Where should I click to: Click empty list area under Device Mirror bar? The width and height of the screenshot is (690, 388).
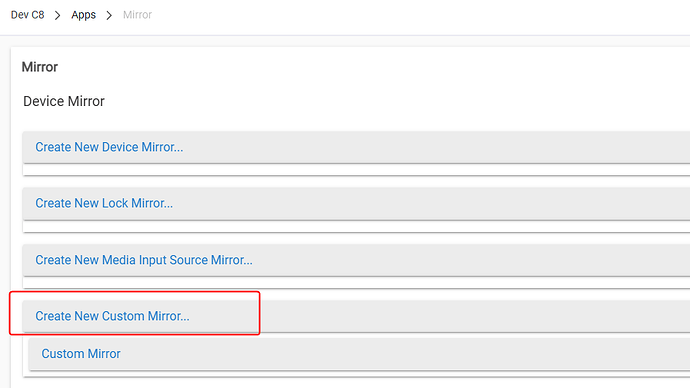click(356, 169)
